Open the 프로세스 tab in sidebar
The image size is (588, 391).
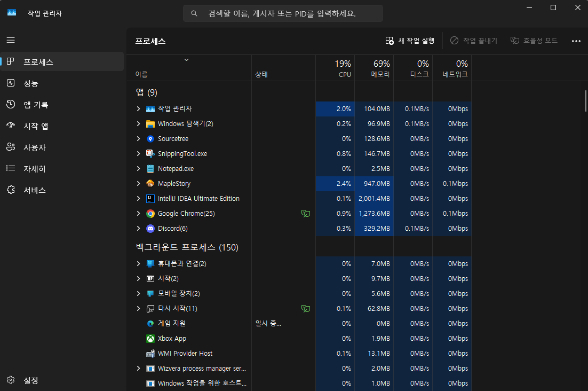[62, 61]
